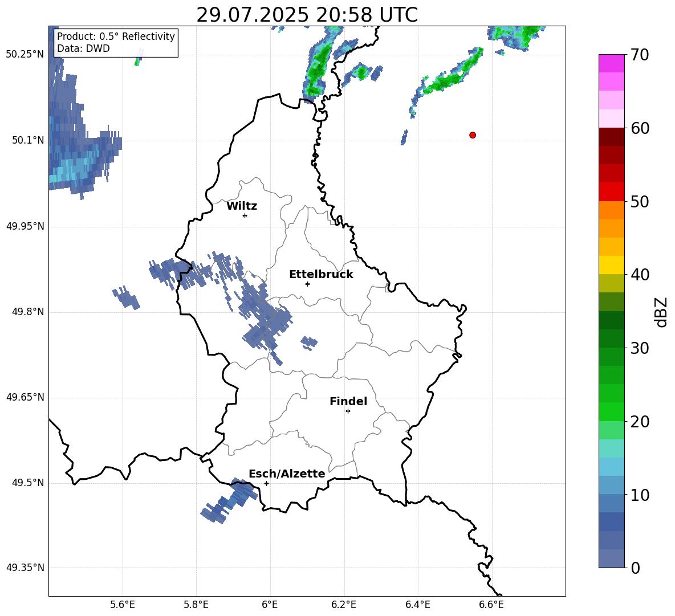Click the Findel cross marker
This screenshot has height=616, width=675.
[x=348, y=411]
